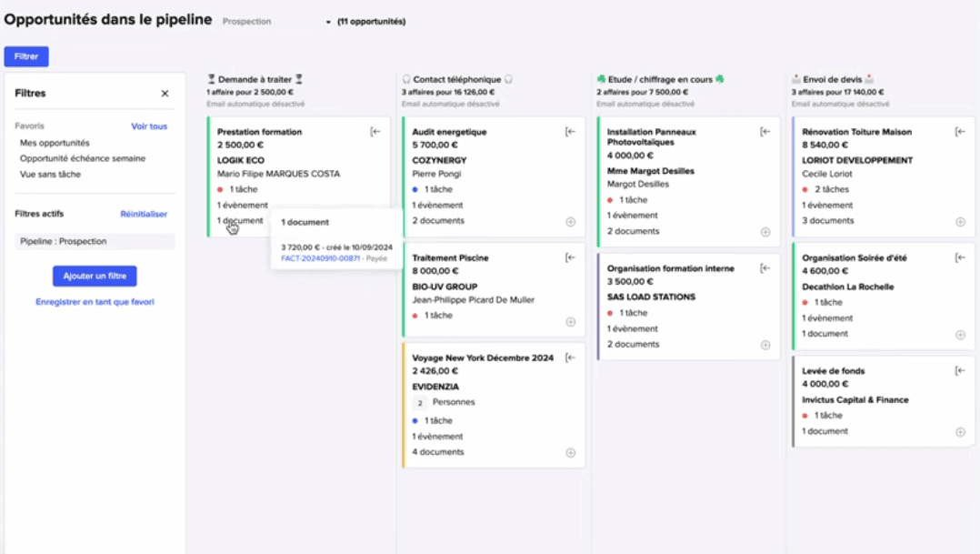Collapse the Audit energetique card

coord(570,131)
